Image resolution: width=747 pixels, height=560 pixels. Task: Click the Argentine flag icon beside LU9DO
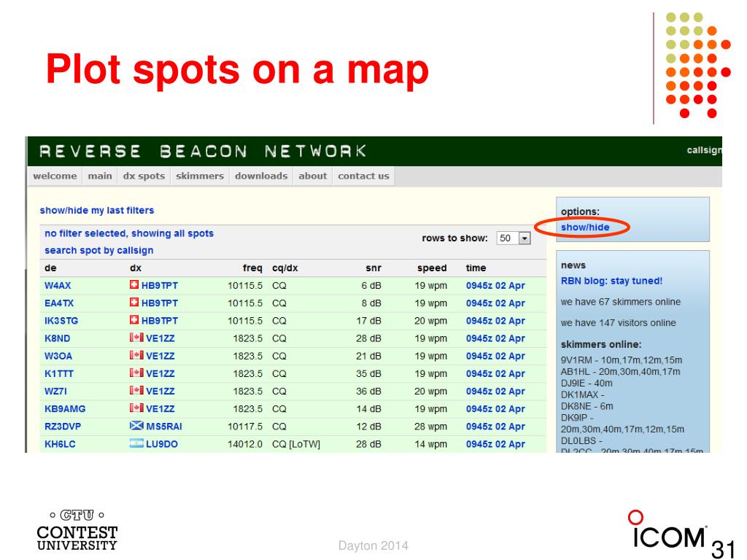pos(136,443)
